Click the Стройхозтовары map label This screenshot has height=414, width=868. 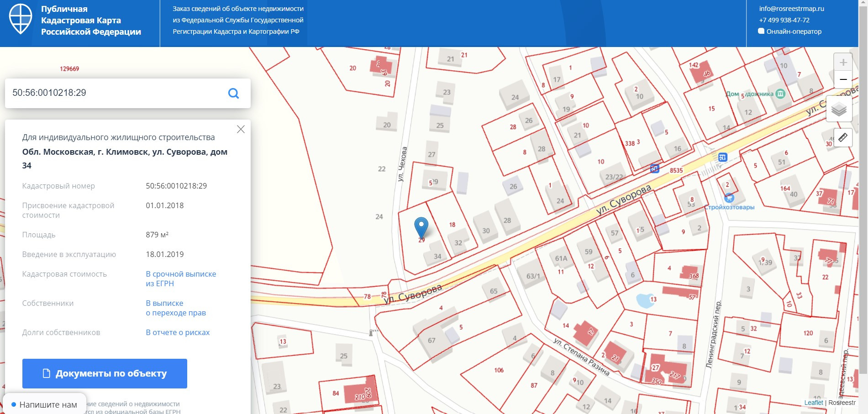(x=729, y=207)
